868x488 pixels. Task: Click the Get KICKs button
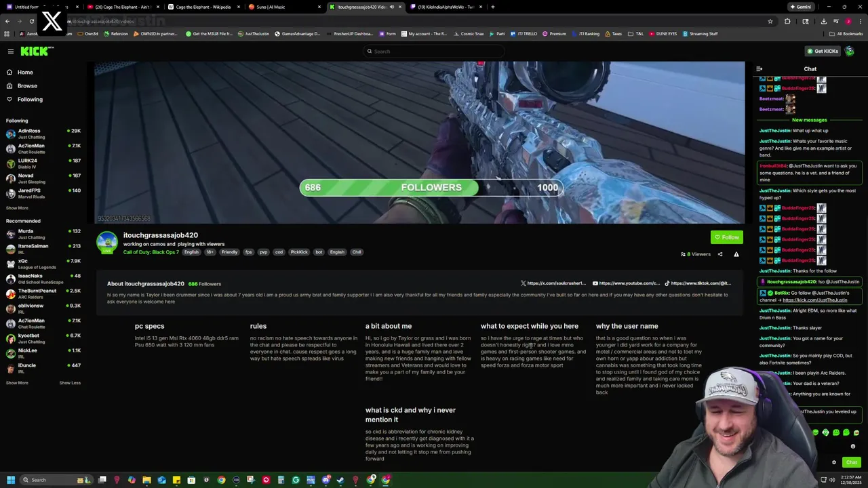[x=822, y=52]
